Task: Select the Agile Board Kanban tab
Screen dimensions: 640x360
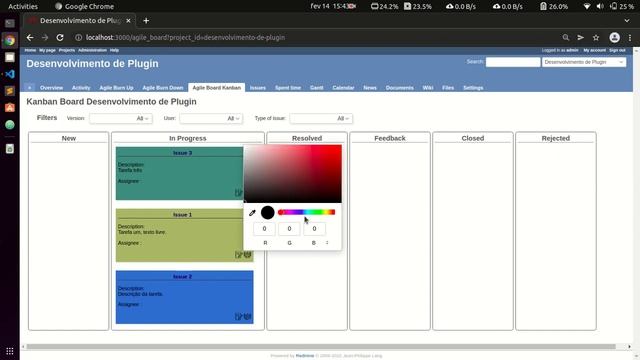Action: [216, 88]
